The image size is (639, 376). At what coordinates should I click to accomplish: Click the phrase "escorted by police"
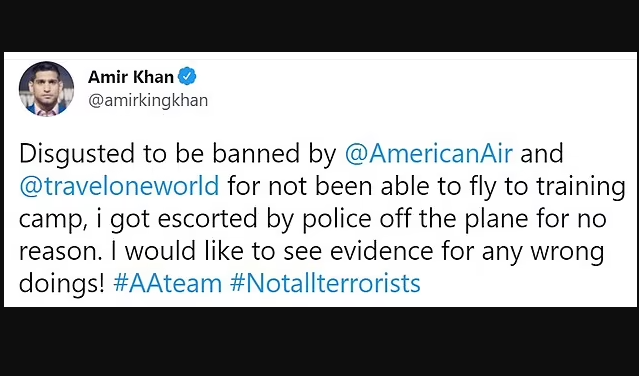[x=264, y=219]
